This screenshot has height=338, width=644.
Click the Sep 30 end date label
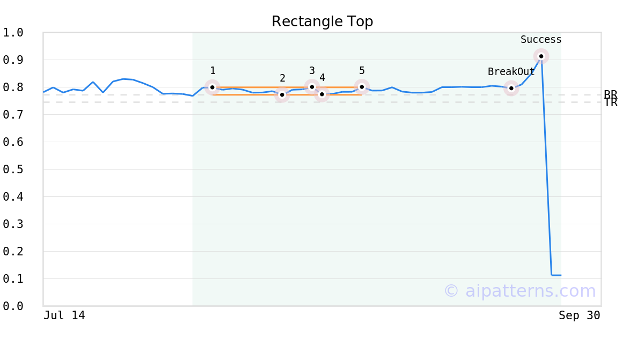click(579, 315)
